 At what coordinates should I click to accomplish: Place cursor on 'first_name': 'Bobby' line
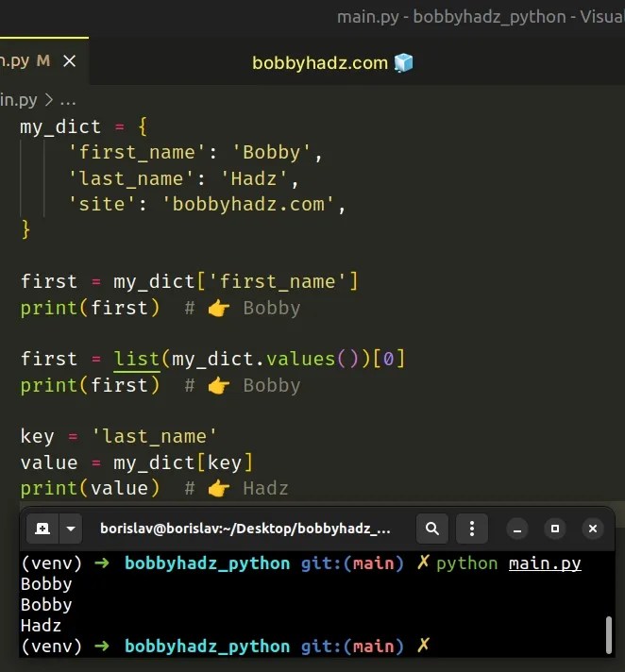tap(195, 153)
